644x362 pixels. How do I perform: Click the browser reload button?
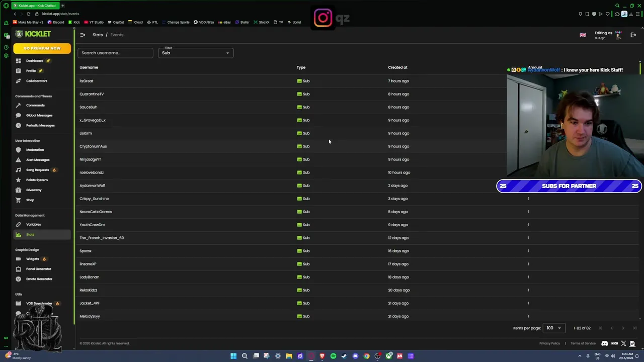tap(29, 14)
